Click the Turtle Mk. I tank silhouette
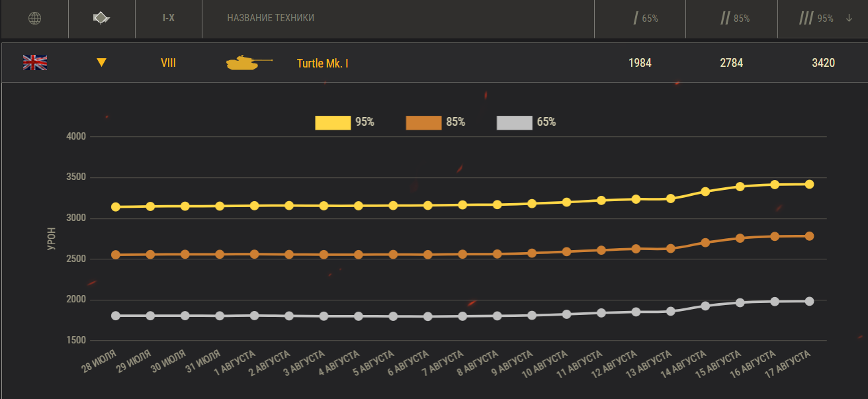The image size is (868, 399). click(x=249, y=63)
